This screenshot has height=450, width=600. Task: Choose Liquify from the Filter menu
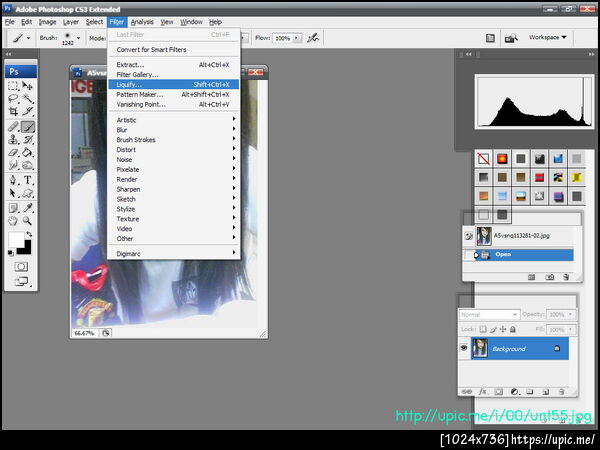174,84
